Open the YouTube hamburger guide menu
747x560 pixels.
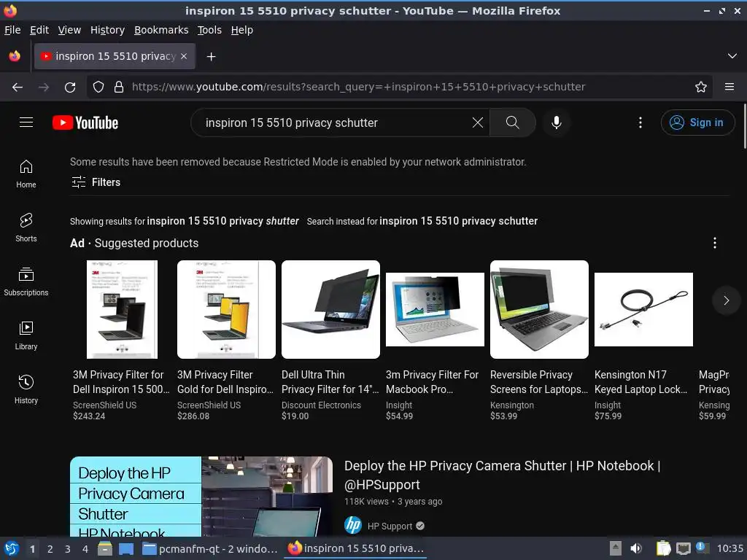click(x=26, y=122)
